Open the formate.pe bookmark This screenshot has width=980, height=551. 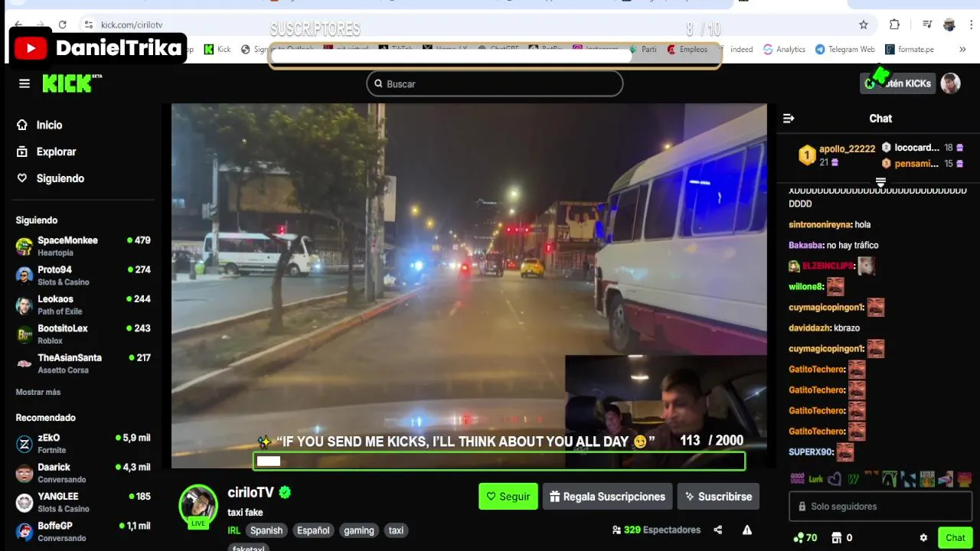(910, 49)
